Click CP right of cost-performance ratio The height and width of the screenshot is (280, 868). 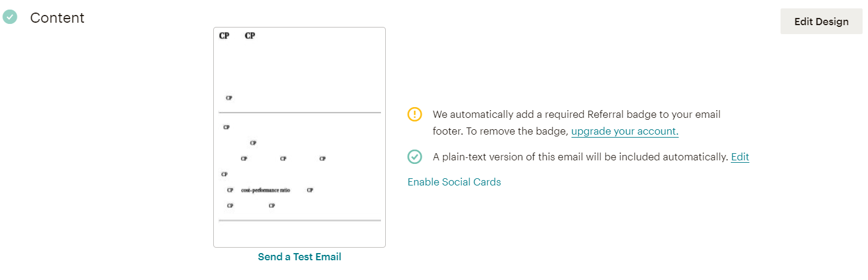310,190
